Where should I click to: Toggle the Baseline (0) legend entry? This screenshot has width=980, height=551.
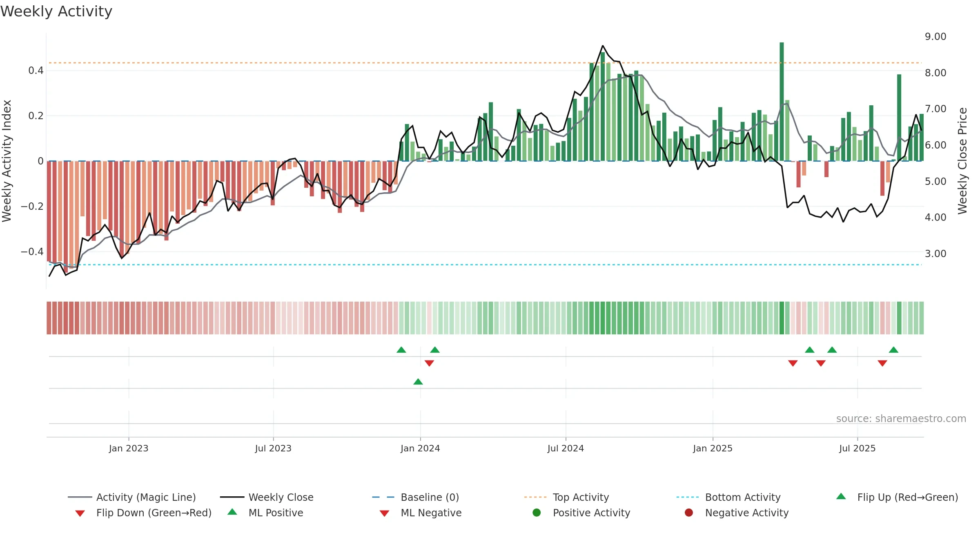point(416,497)
